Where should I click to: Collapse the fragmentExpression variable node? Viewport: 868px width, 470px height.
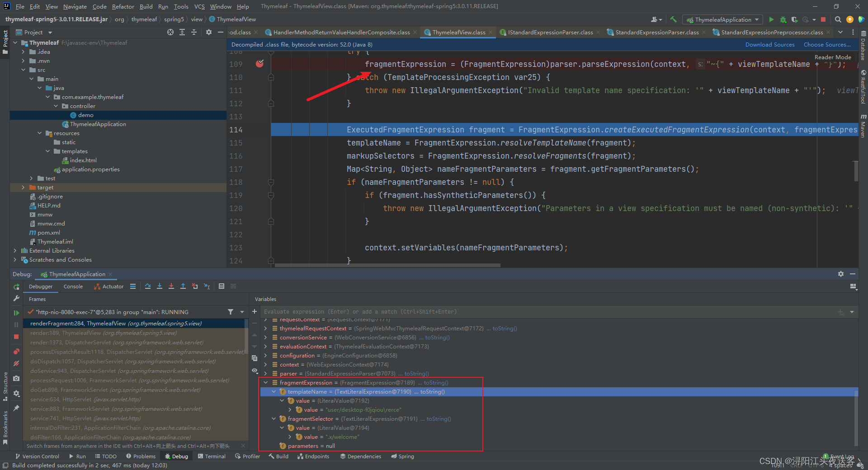coord(266,383)
